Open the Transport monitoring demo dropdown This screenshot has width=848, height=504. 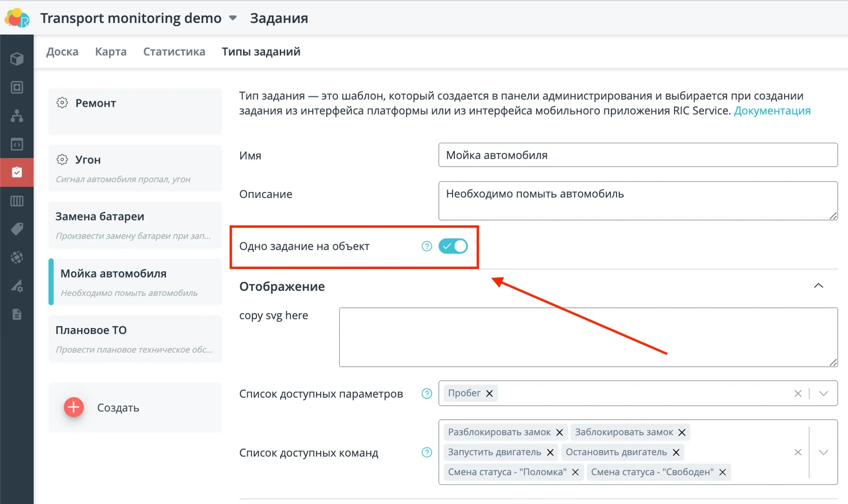coord(233,18)
